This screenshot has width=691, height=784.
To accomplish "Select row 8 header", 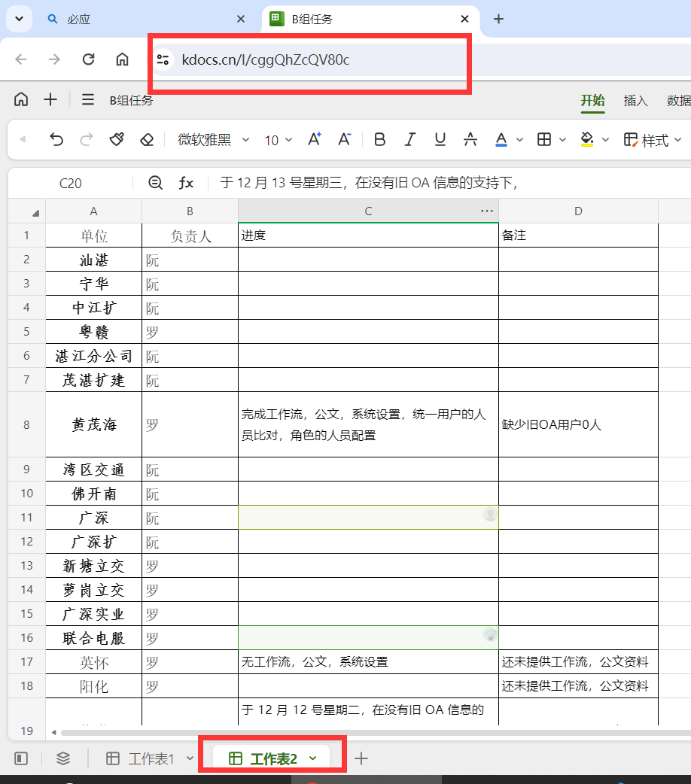I will point(26,424).
